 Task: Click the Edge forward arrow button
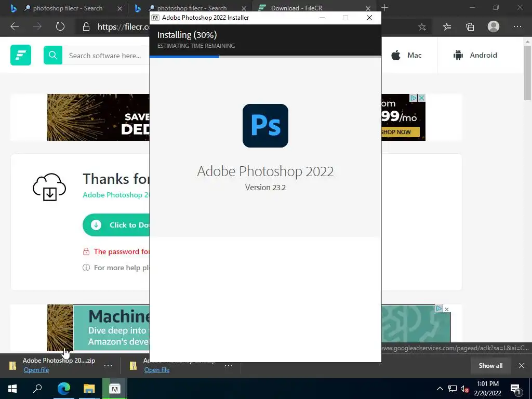(37, 26)
